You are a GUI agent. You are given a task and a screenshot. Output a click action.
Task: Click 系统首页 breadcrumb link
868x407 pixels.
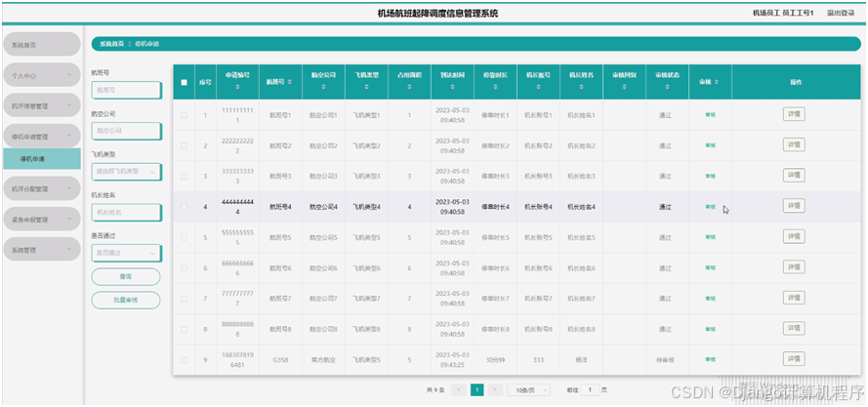tap(111, 44)
